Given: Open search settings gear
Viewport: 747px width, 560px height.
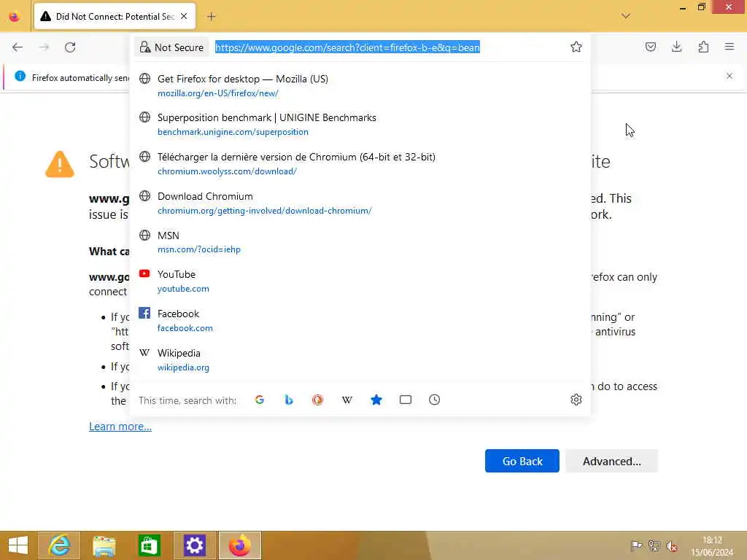Looking at the screenshot, I should click(x=576, y=400).
